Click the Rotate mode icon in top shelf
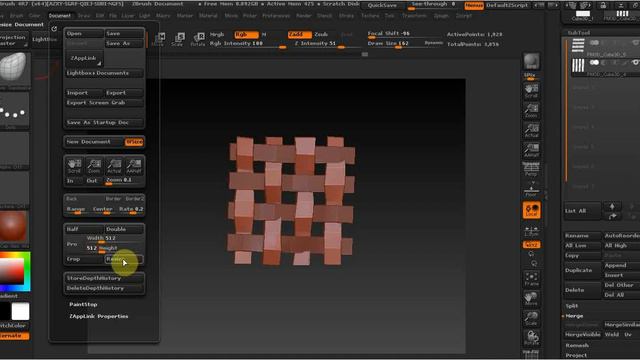This screenshot has width=640, height=360. [198, 39]
